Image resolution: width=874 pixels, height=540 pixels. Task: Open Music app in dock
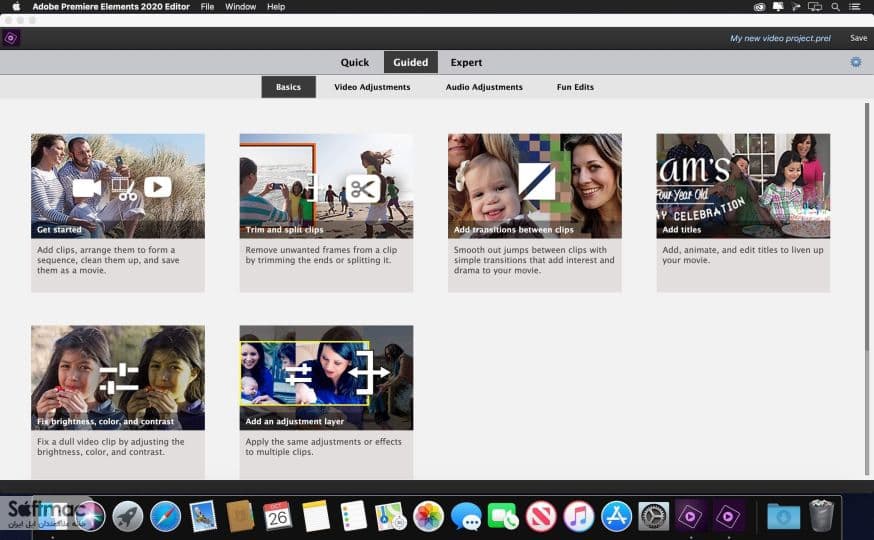tap(579, 516)
